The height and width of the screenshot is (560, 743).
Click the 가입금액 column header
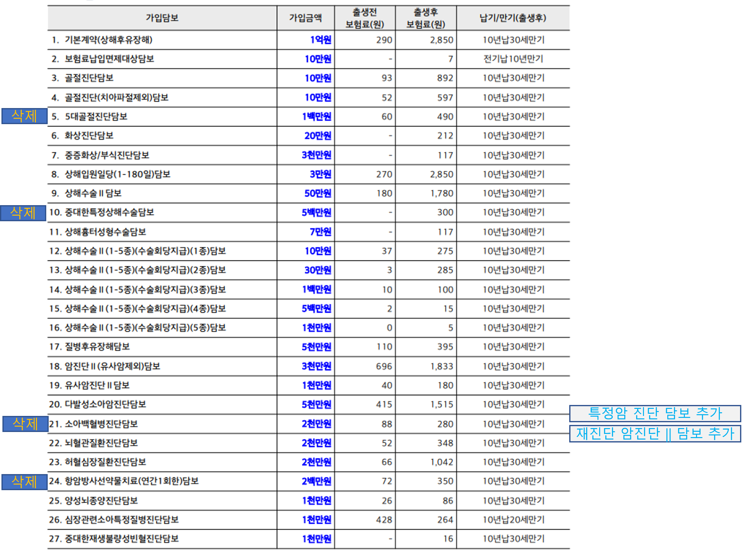(305, 18)
